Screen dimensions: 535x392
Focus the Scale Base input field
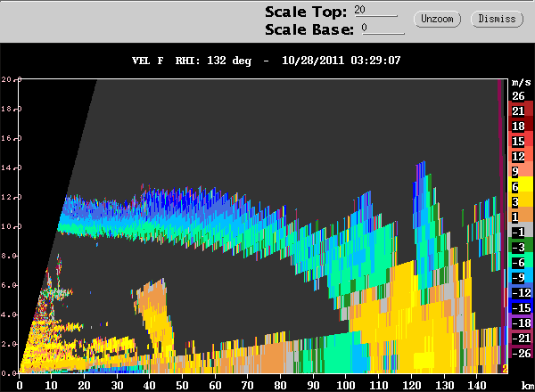pyautogui.click(x=383, y=29)
